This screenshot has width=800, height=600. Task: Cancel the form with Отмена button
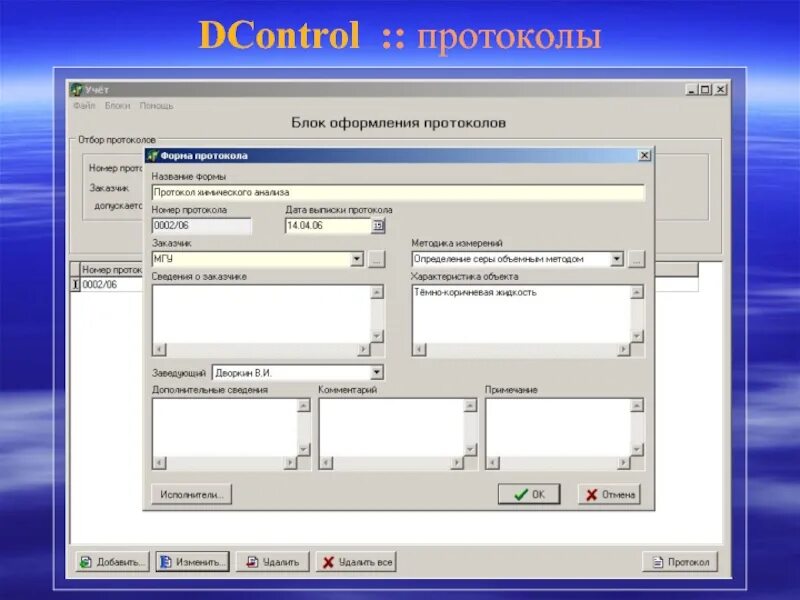pyautogui.click(x=609, y=494)
